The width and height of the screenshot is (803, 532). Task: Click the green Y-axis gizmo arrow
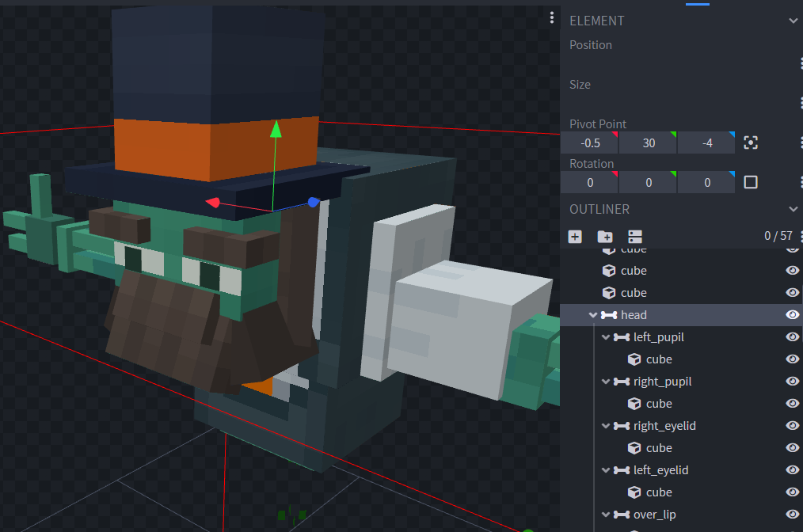pyautogui.click(x=275, y=131)
